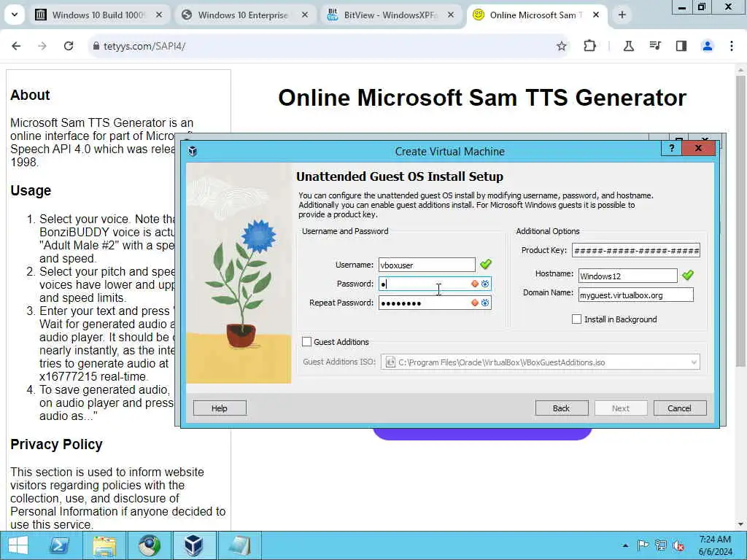Open the browser profile avatar
This screenshot has height=560, width=747.
pyautogui.click(x=708, y=46)
